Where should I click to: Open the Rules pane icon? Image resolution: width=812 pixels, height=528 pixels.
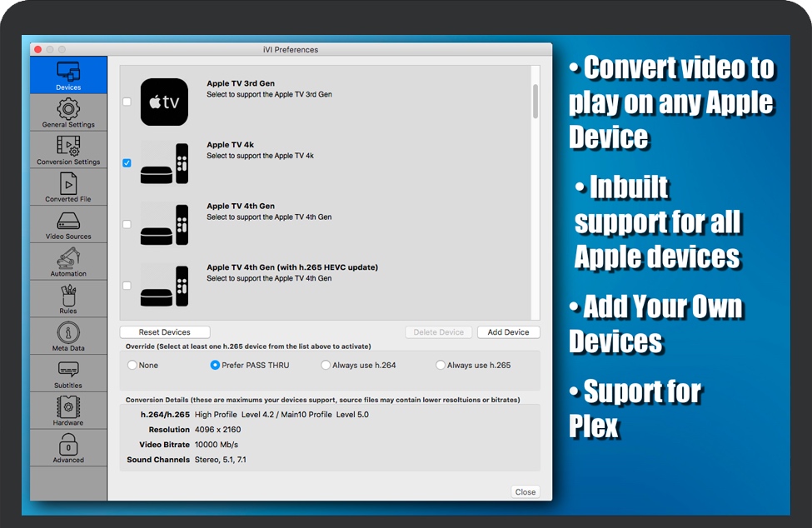(68, 296)
